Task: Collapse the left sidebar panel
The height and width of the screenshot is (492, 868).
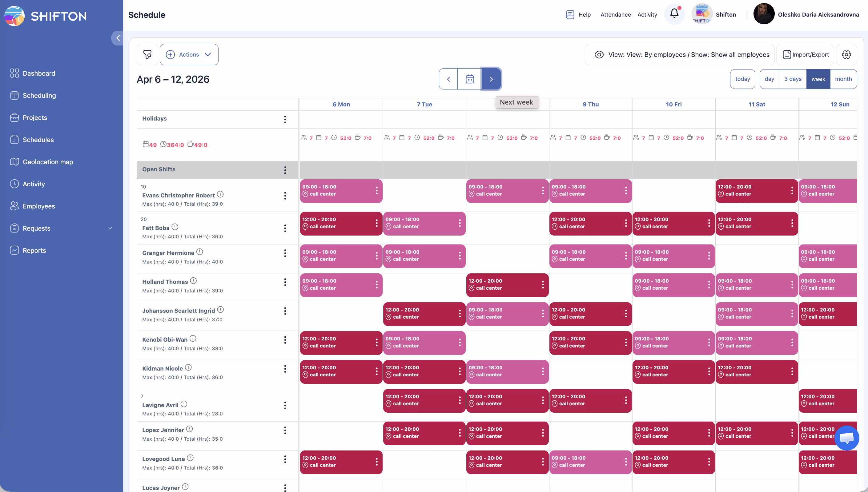Action: click(118, 38)
